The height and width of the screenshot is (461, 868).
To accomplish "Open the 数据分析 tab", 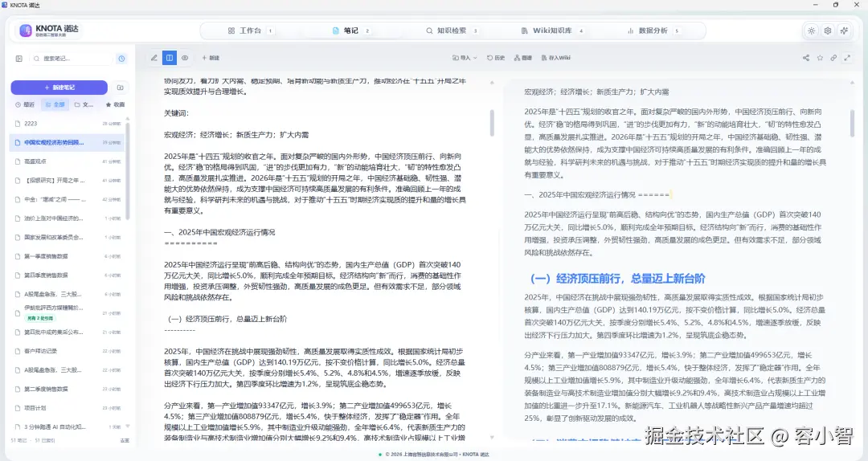I will pyautogui.click(x=653, y=31).
